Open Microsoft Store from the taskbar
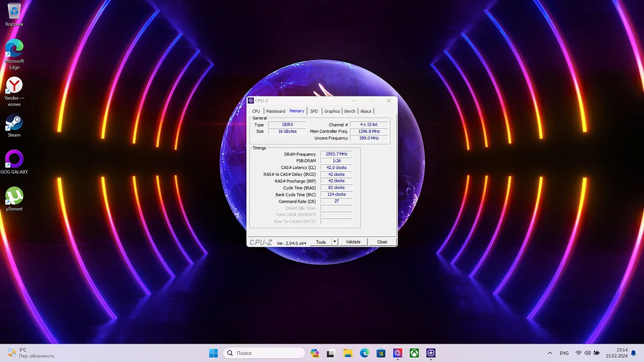The width and height of the screenshot is (644, 362). pos(380,353)
